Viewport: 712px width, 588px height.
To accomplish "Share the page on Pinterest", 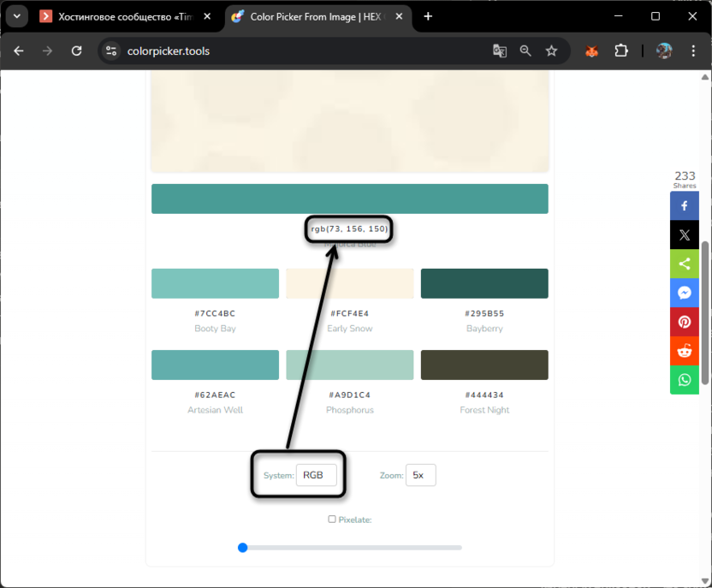I will click(685, 322).
